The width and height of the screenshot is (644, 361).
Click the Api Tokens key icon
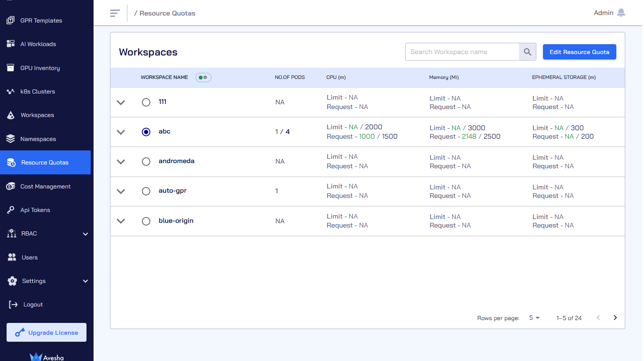click(10, 210)
